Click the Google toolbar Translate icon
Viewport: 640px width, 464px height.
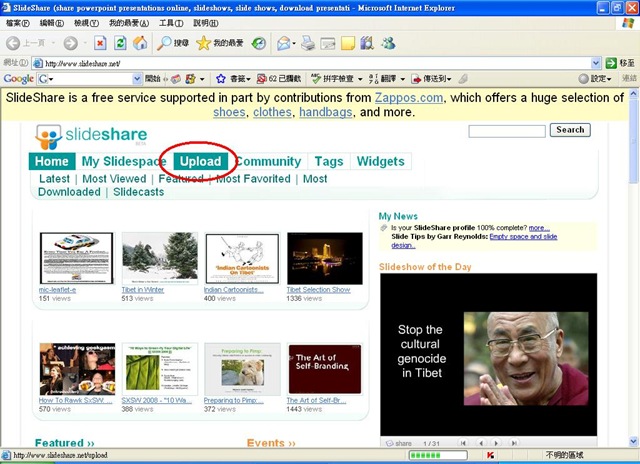373,79
